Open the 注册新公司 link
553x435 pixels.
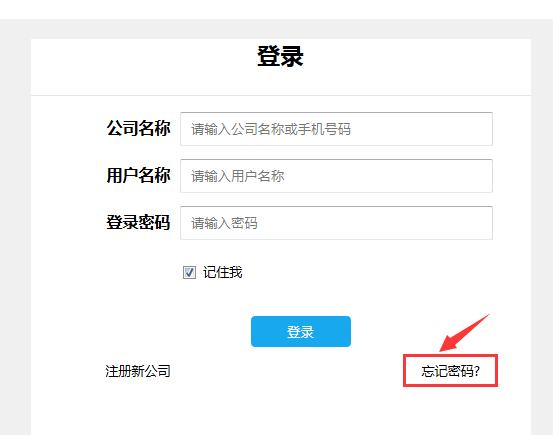point(138,371)
